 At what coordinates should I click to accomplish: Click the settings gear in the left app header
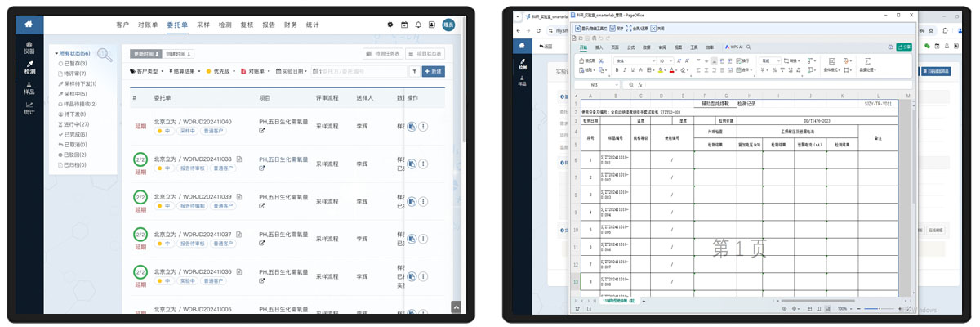point(390,25)
